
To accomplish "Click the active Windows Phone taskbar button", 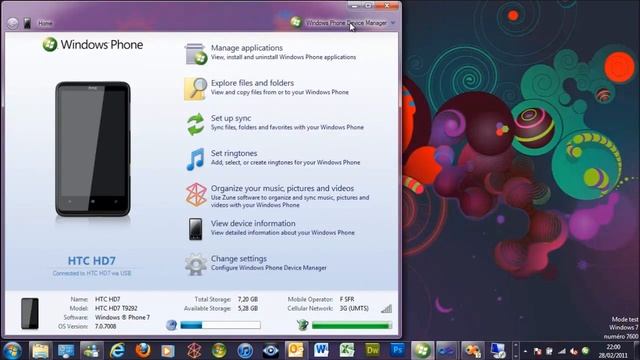I will (422, 351).
